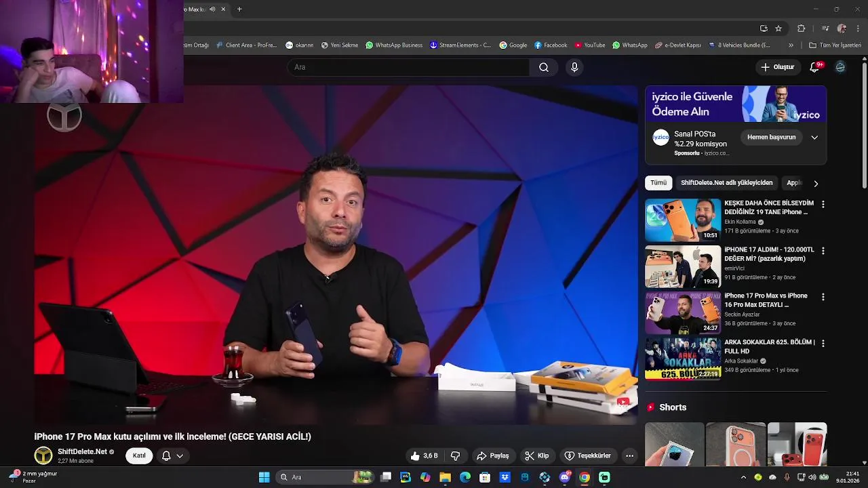The height and width of the screenshot is (488, 868).
Task: Click the Klip button
Action: (x=537, y=455)
